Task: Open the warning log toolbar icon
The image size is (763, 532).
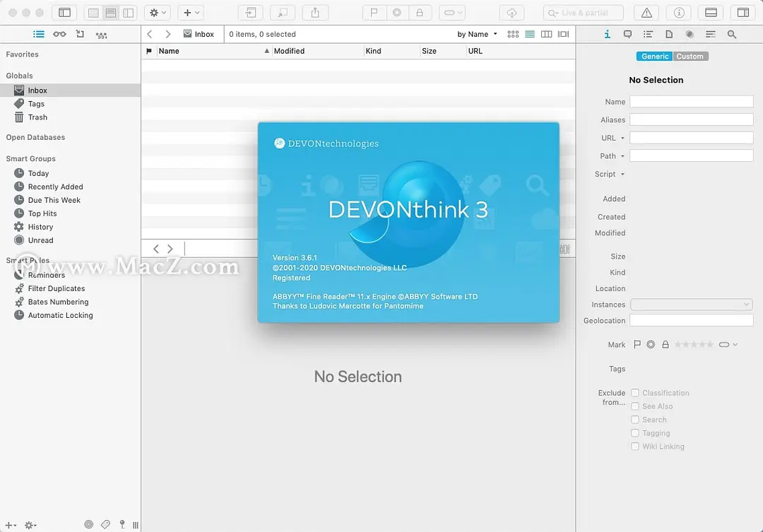Action: (646, 13)
